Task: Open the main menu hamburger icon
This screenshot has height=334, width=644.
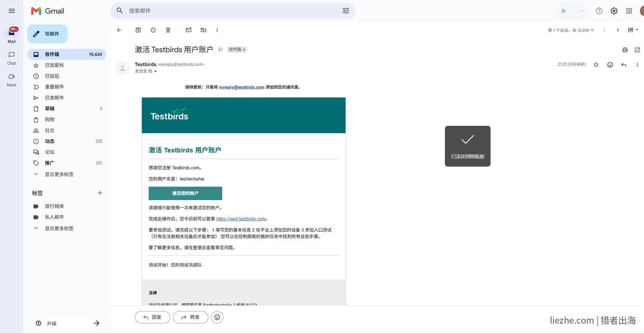Action: pos(12,11)
